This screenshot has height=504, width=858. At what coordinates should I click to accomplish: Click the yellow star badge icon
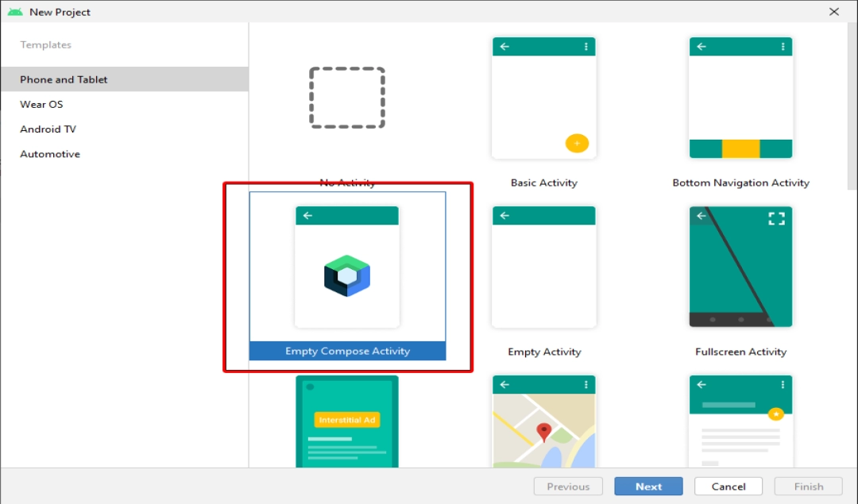[775, 414]
